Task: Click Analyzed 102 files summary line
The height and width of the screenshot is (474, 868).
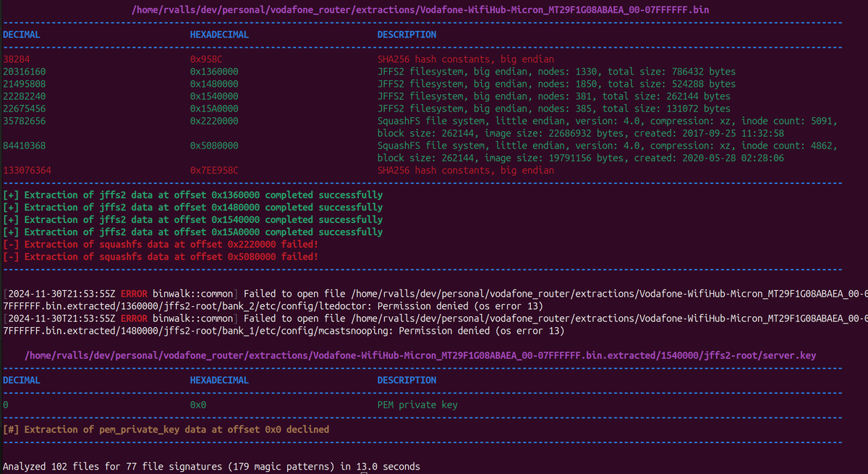Action: coord(211,467)
